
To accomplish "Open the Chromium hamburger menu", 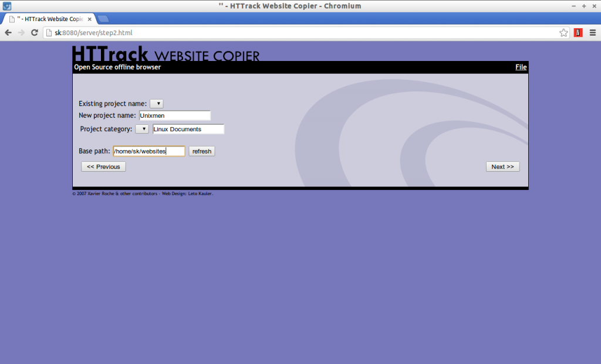I will (593, 33).
